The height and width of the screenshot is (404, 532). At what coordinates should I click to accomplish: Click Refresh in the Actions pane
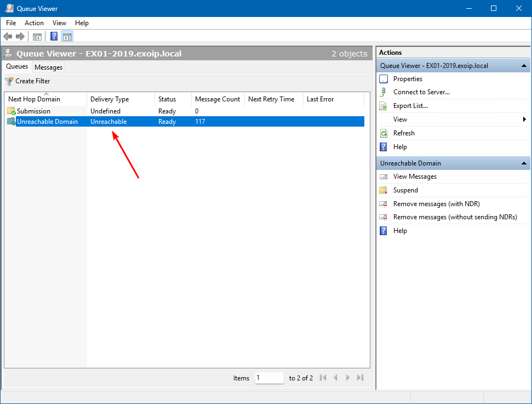pyautogui.click(x=404, y=133)
